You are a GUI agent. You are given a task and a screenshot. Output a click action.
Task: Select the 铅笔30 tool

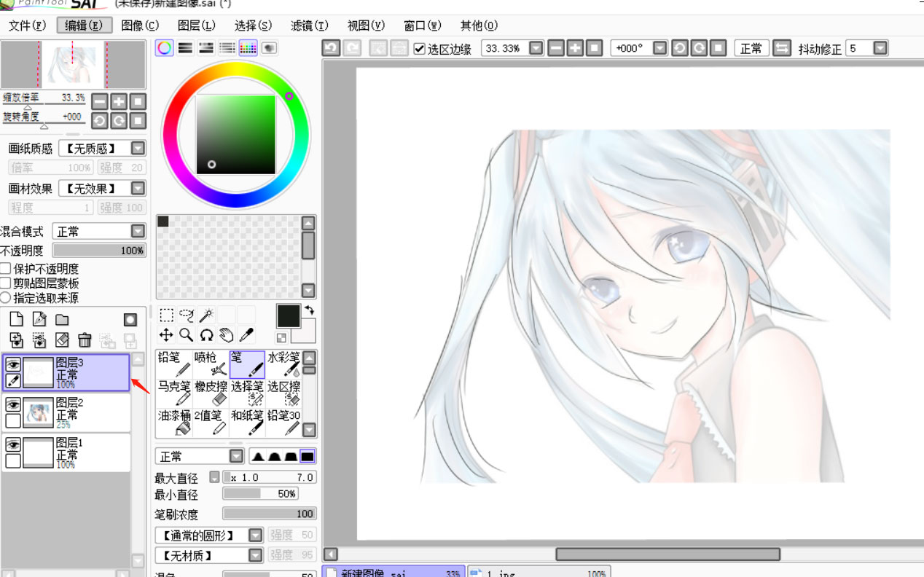(x=283, y=422)
